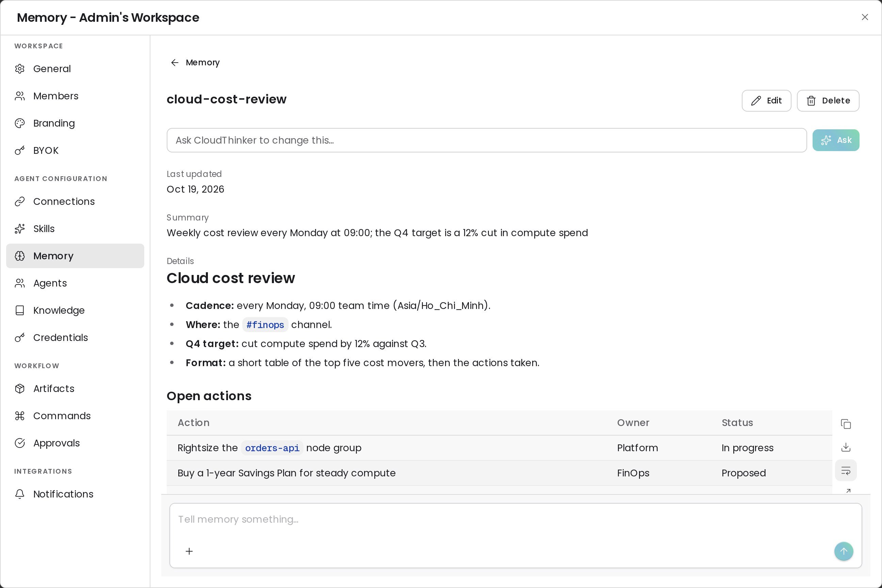Click the Savings Plan action row text
Screen dimensions: 882x588
click(x=286, y=473)
